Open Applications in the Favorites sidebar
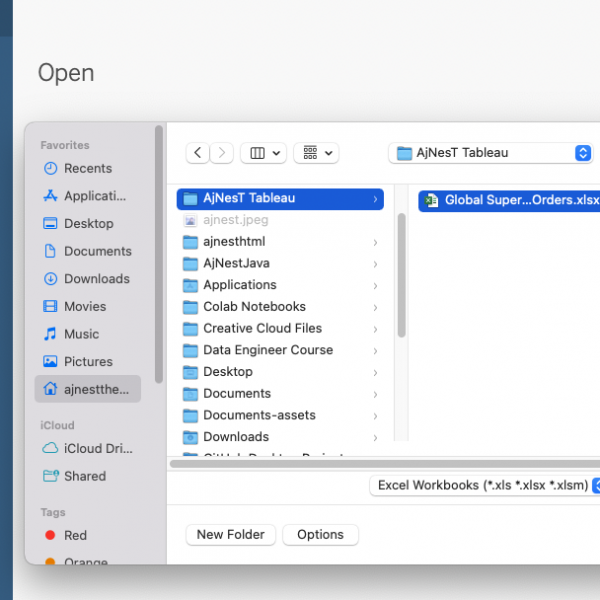The width and height of the screenshot is (600, 600). point(94,196)
